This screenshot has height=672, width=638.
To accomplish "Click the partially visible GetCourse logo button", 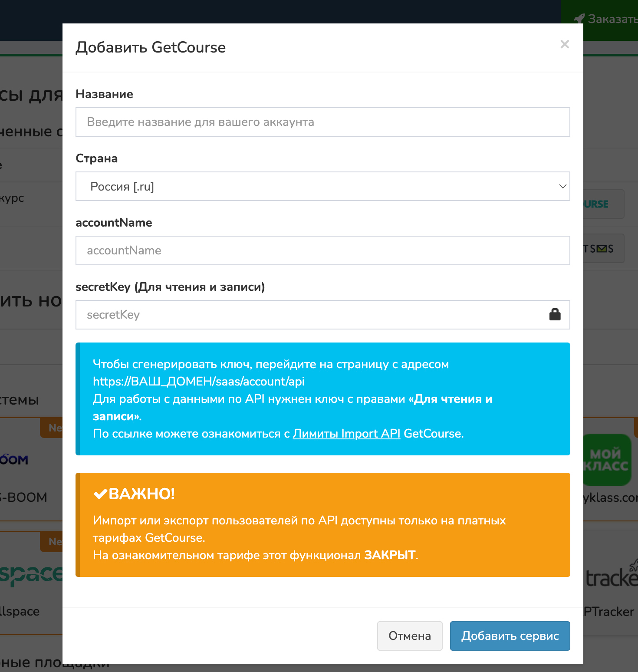I will [x=603, y=204].
